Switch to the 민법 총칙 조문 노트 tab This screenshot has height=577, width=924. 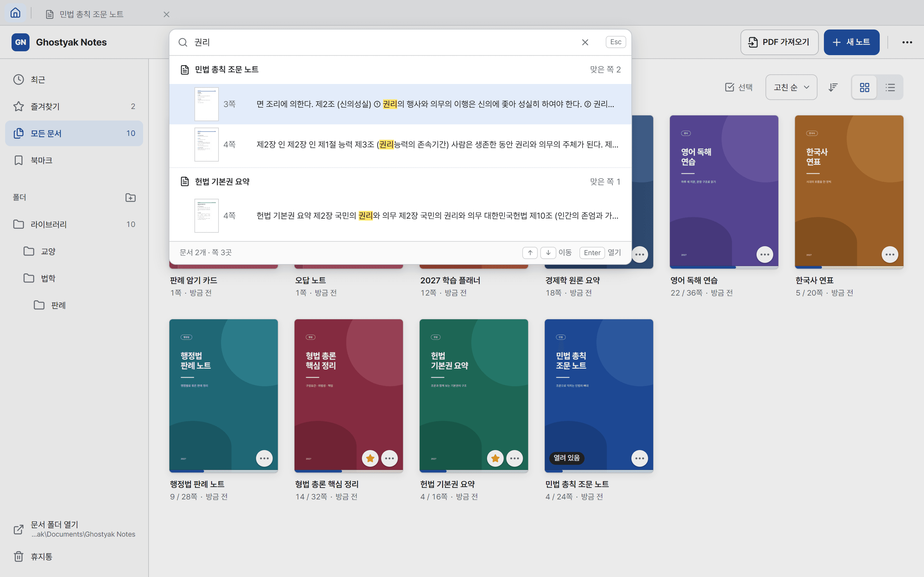(x=92, y=14)
